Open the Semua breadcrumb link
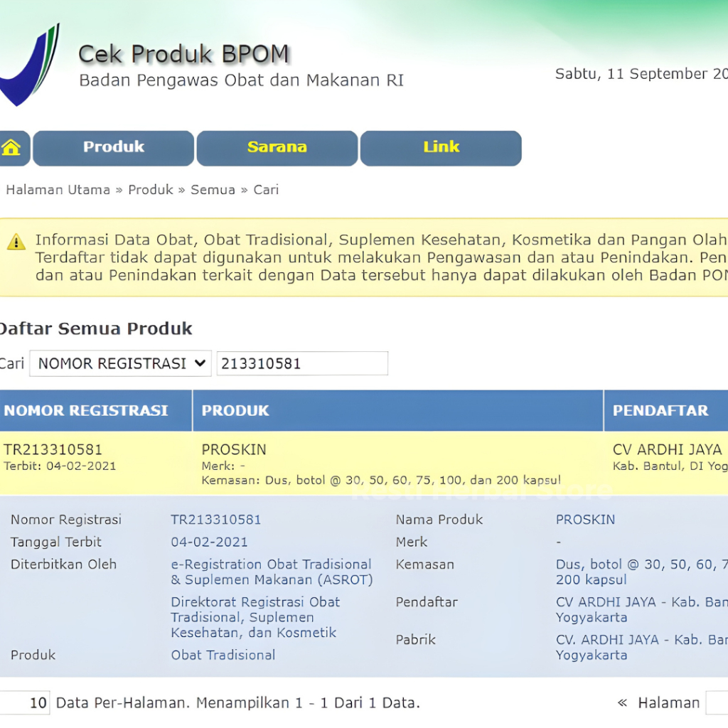728x728 pixels. [213, 190]
